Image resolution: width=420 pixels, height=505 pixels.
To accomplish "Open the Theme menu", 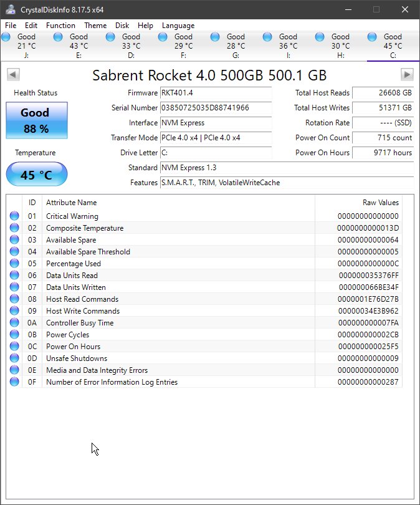I will click(x=95, y=26).
